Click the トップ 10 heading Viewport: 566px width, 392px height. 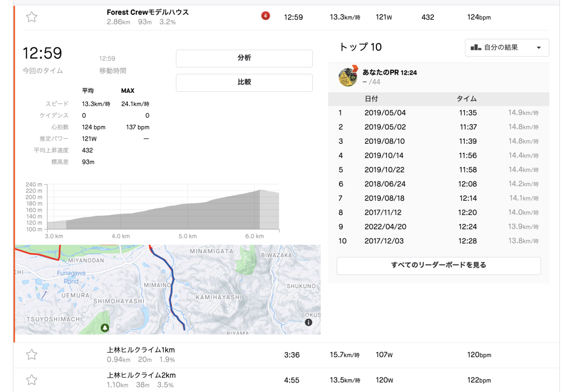click(x=360, y=47)
